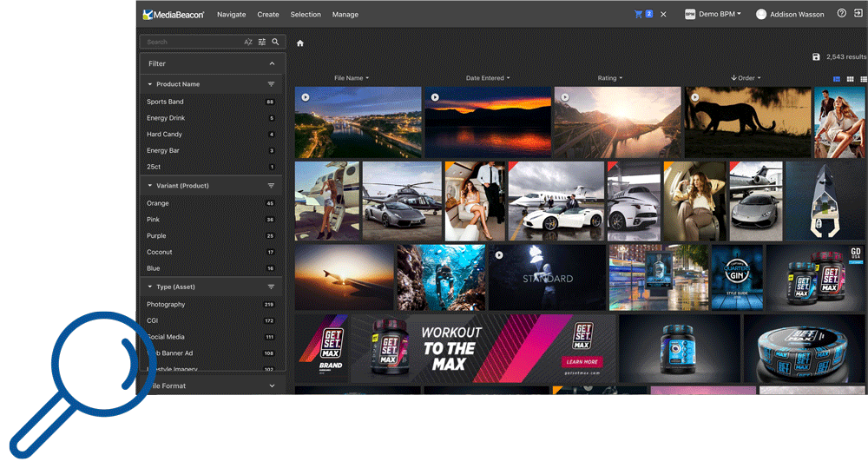The height and width of the screenshot is (468, 868).
Task: Play the panther silhouette video thumbnail
Action: coord(694,97)
